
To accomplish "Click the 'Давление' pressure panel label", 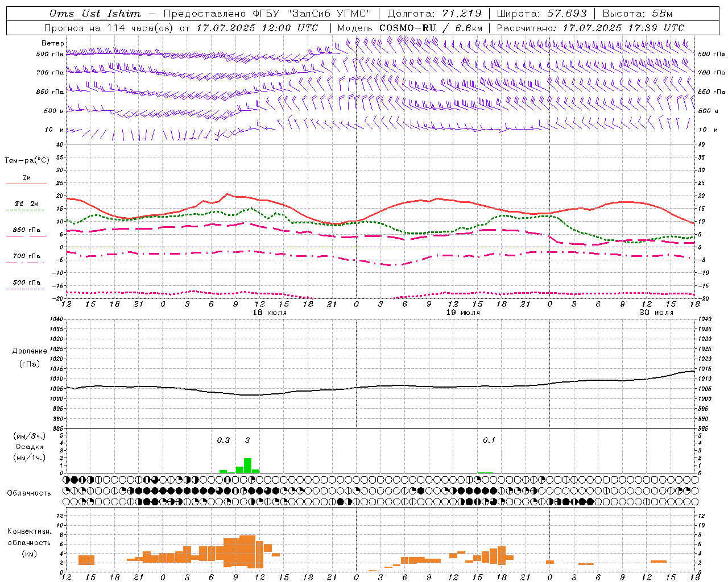I will tap(30, 351).
